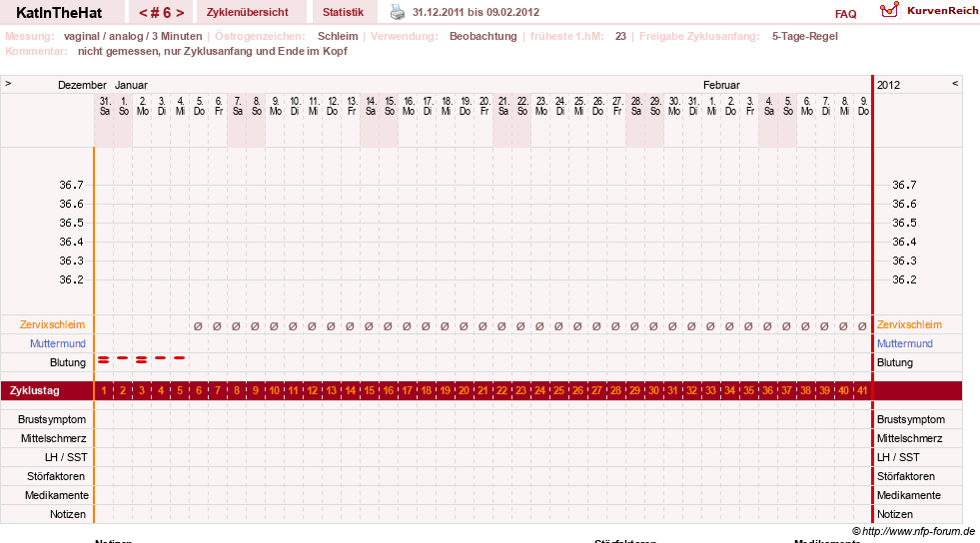Go to next cycle arrow '>'
This screenshot has height=543, width=980.
tap(180, 13)
